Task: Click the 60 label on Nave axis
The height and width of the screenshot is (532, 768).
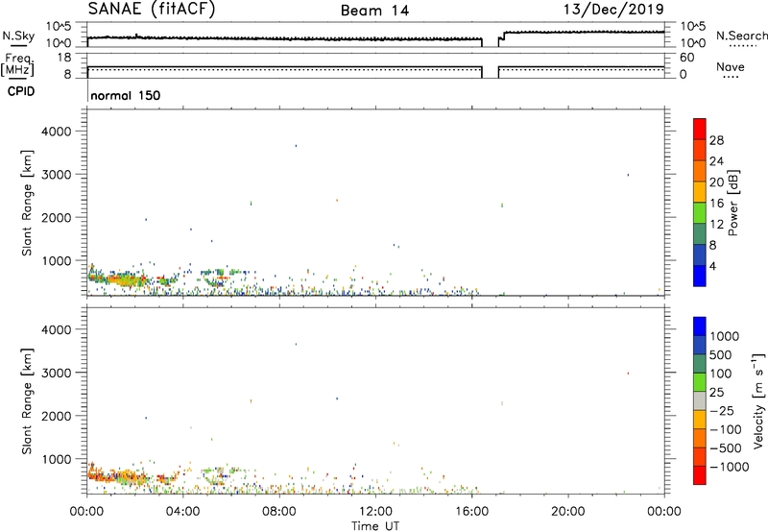Action: (686, 58)
